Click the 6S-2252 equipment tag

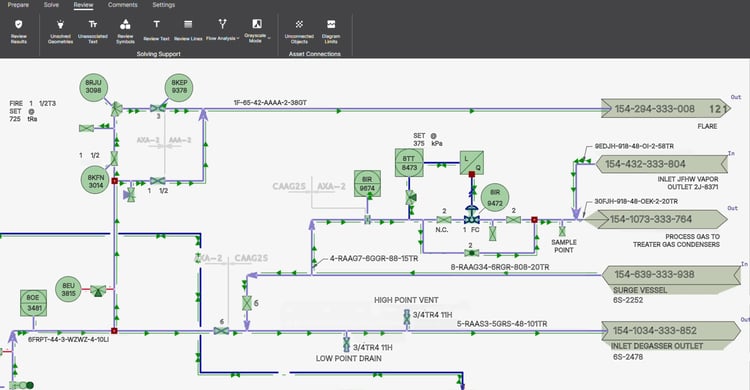628,301
